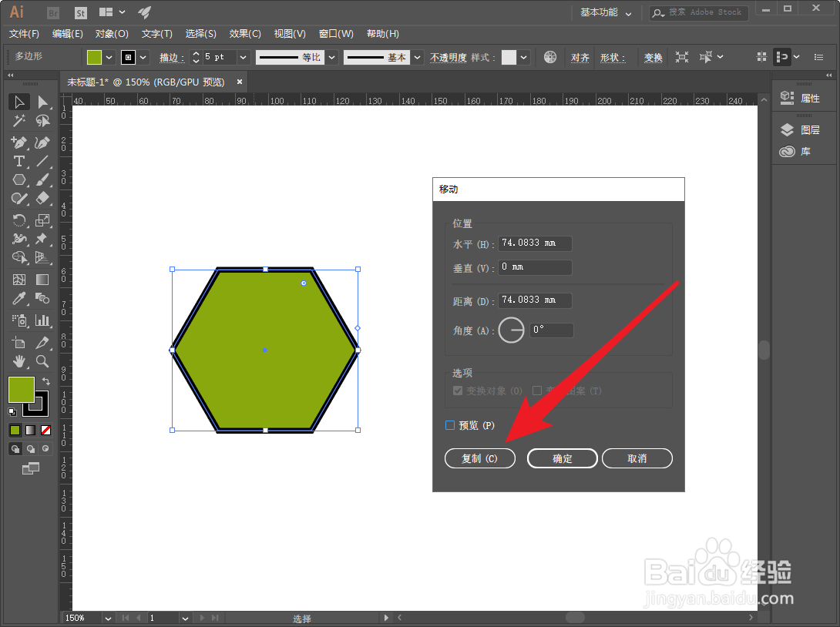Select the Direct Selection tool

(x=42, y=102)
